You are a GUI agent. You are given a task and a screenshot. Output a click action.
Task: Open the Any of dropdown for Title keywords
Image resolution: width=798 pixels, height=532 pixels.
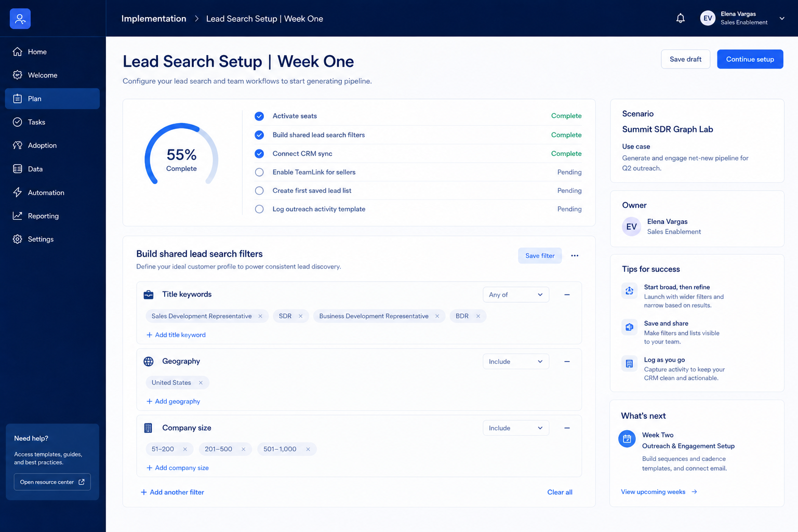click(516, 295)
